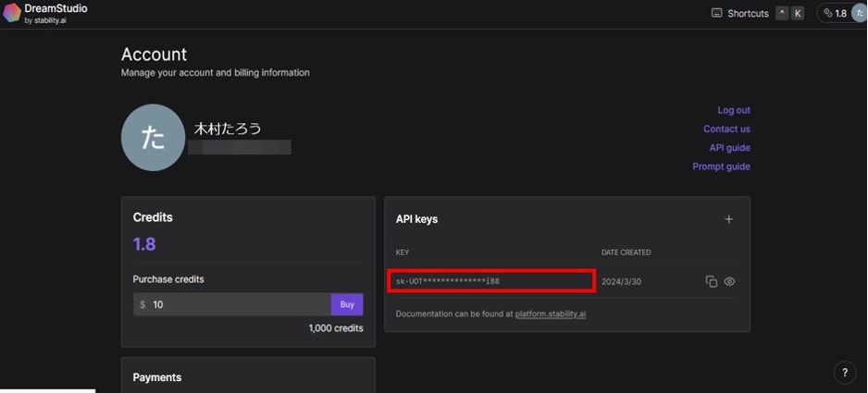
Task: Open the help question mark button
Action: (844, 373)
